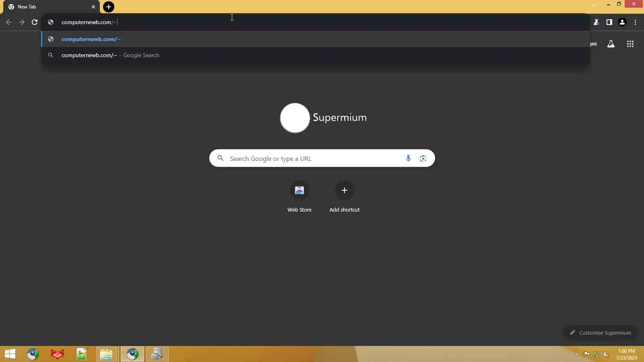Click the Supermium logo circle
Image resolution: width=644 pixels, height=362 pixels.
pos(295,118)
